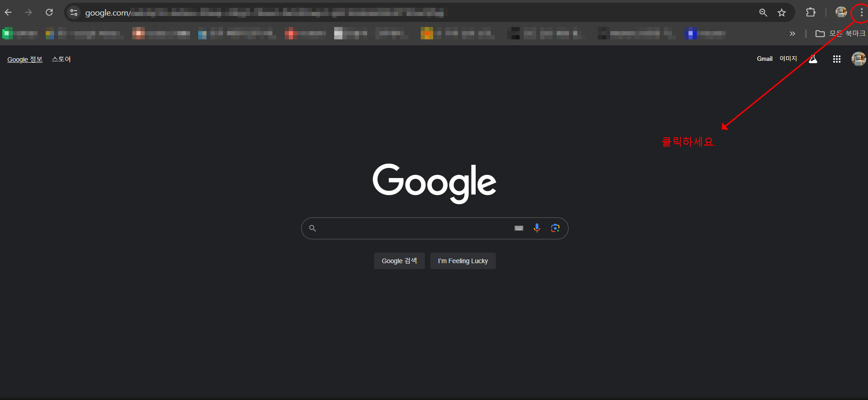
Task: Click the I'm Feeling Lucky button
Action: coord(463,261)
